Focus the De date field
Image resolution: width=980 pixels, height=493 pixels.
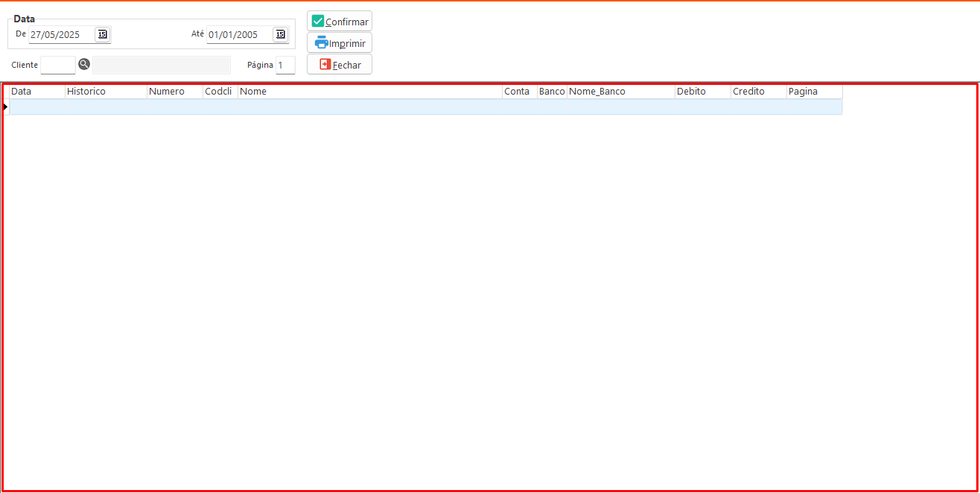click(x=61, y=35)
